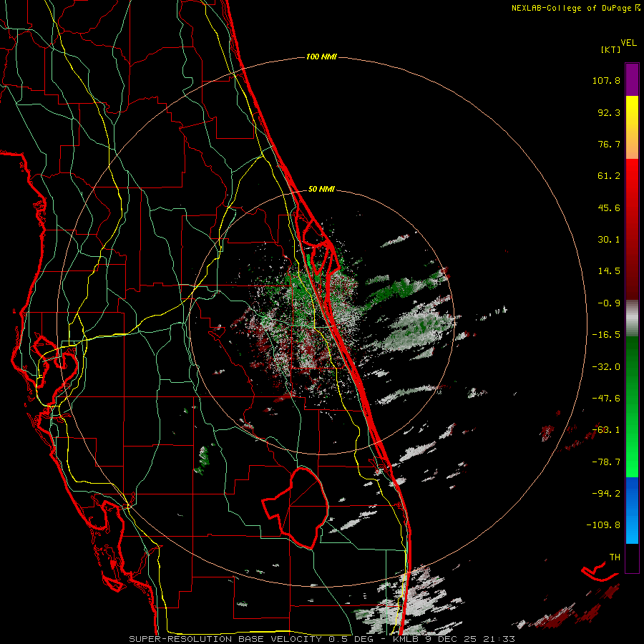Click the 50 NMI range ring label
Image resolution: width=644 pixels, height=644 pixels.
click(321, 190)
